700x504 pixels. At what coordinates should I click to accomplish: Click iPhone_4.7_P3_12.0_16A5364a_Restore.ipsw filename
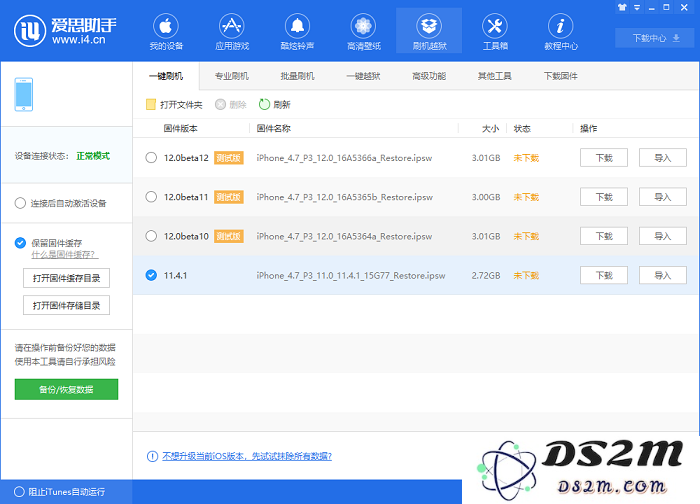coord(344,236)
